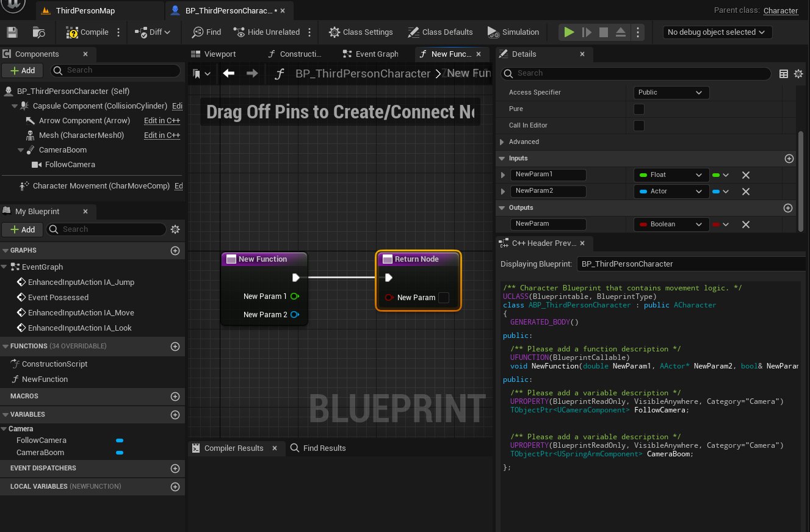Click the Stop playback square icon
Image resolution: width=810 pixels, height=532 pixels.
pos(603,32)
